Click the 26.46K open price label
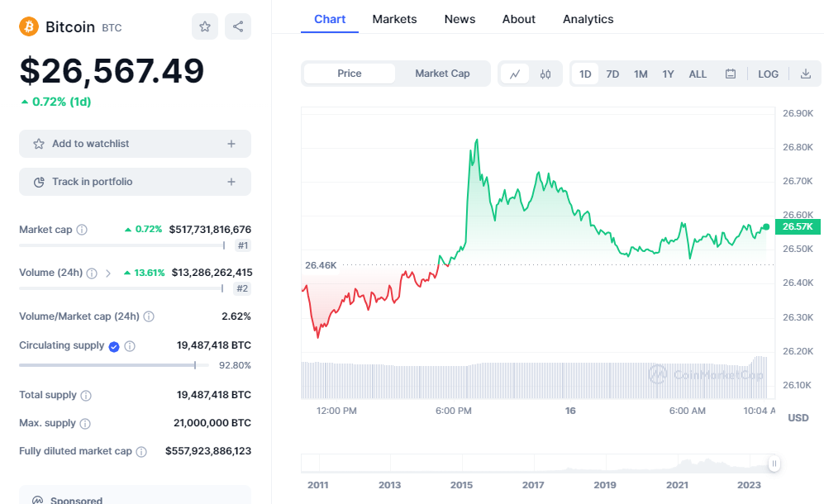This screenshot has width=824, height=504. [321, 265]
